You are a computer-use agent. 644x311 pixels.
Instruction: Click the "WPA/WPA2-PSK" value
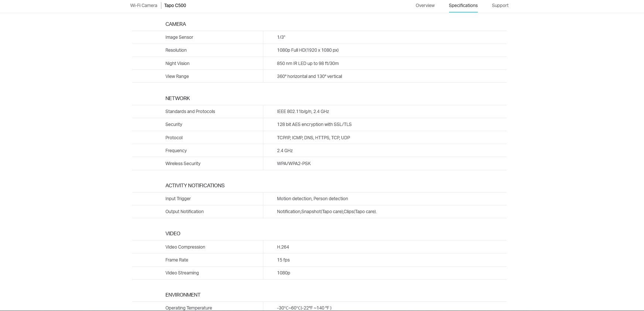click(294, 164)
